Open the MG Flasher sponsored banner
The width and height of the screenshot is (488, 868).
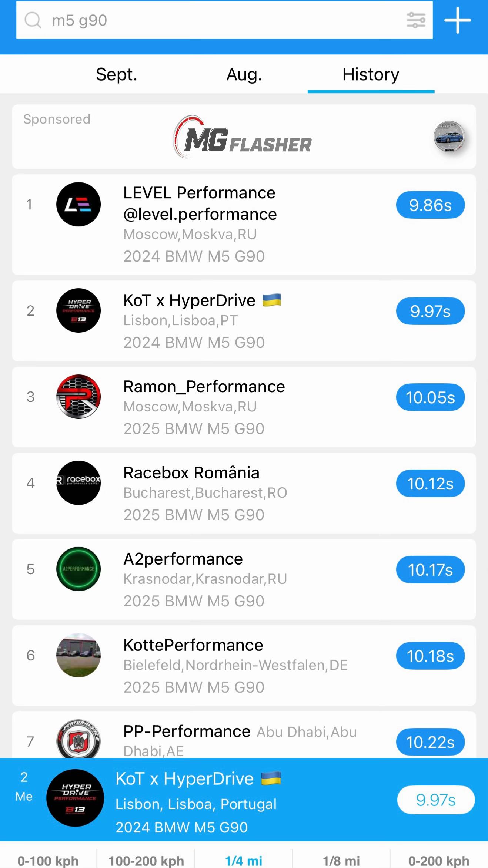pos(244,137)
